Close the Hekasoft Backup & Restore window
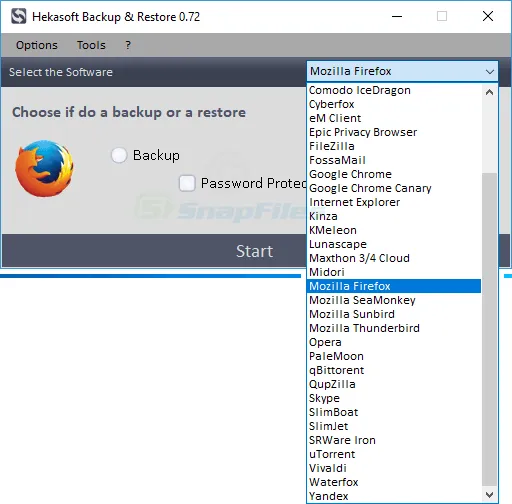The image size is (512, 504). 488,16
